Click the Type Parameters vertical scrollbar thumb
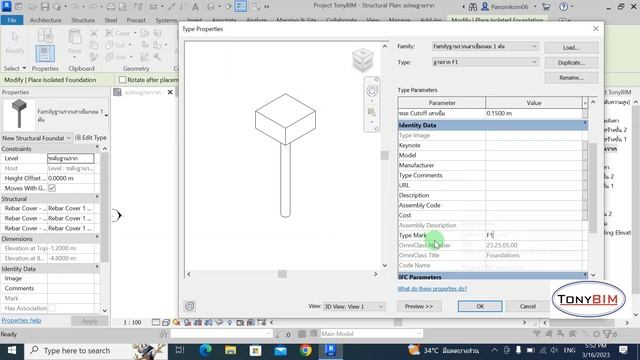This screenshot has width=640, height=360. [x=593, y=188]
